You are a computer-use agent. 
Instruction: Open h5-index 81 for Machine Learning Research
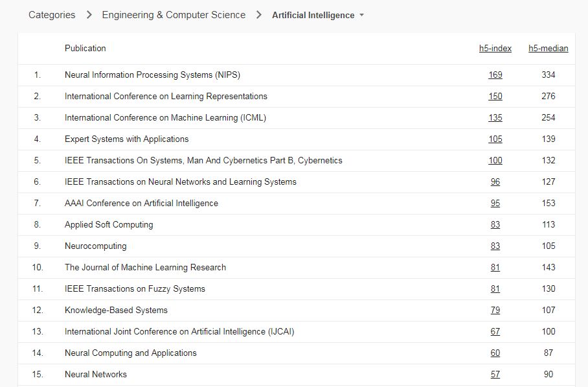click(495, 268)
